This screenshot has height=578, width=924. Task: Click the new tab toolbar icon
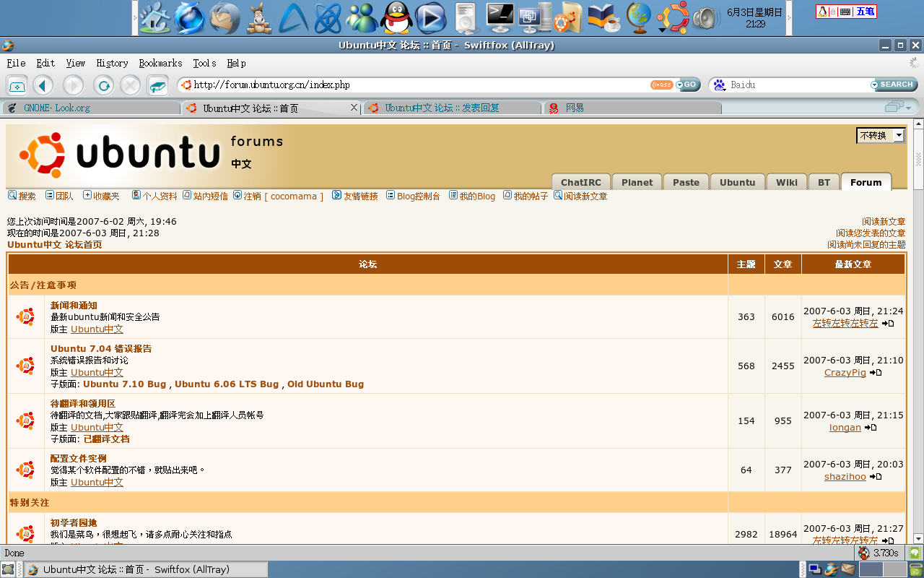click(17, 85)
